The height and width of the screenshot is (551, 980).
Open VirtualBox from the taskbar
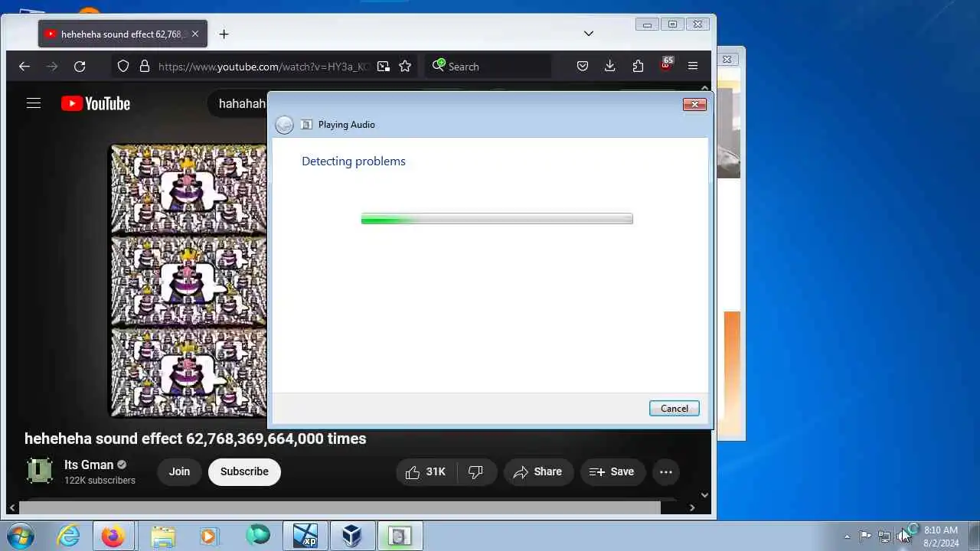pyautogui.click(x=352, y=536)
